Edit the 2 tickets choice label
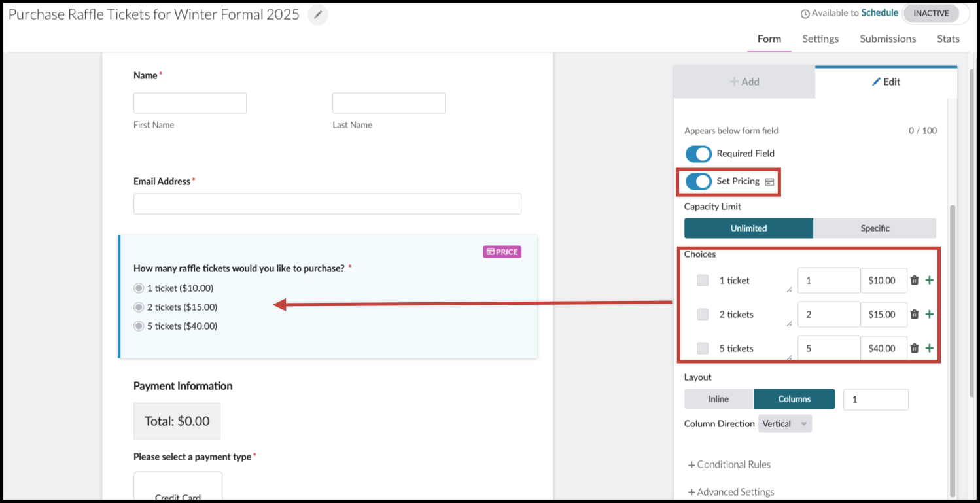This screenshot has width=980, height=503. tap(754, 314)
